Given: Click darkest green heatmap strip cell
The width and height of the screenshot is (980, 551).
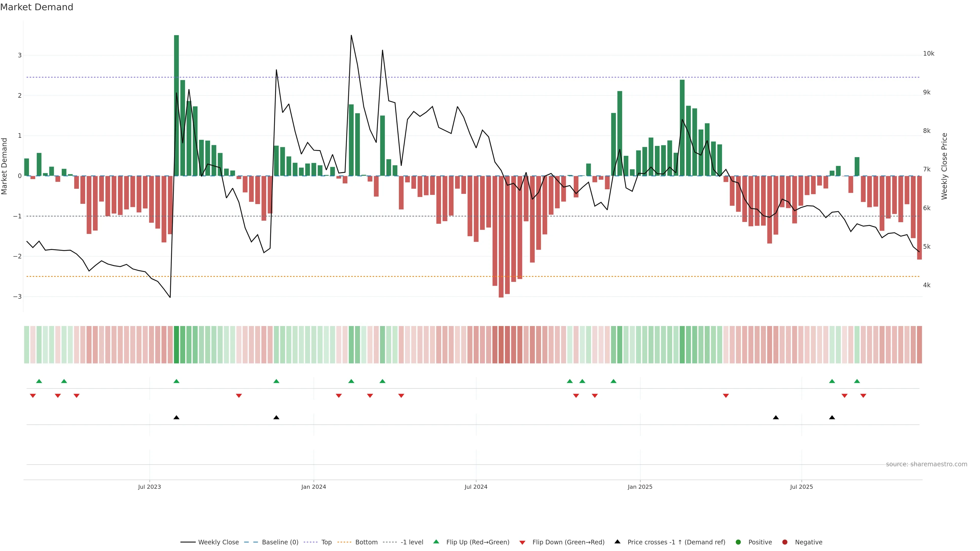Looking at the screenshot, I should [177, 345].
